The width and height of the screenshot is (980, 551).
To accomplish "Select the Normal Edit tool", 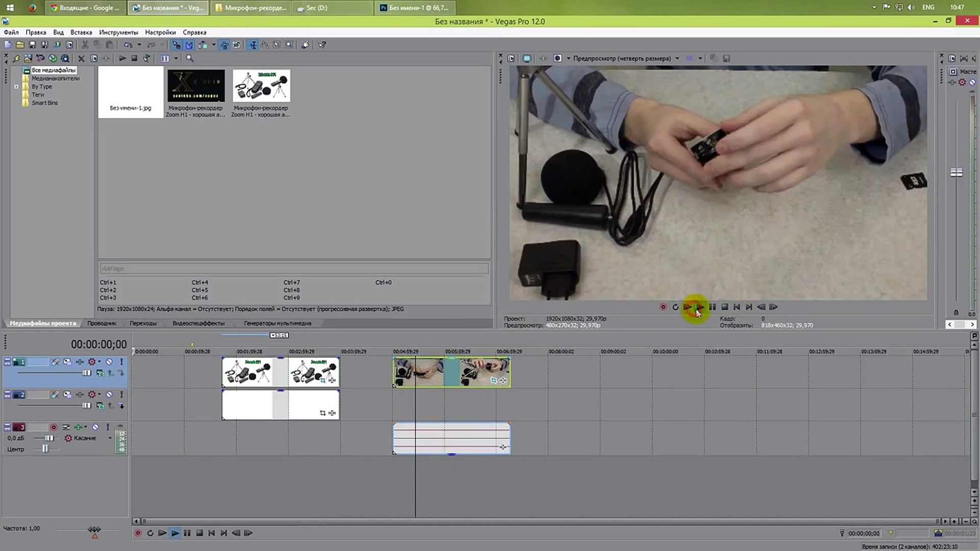I will click(253, 45).
